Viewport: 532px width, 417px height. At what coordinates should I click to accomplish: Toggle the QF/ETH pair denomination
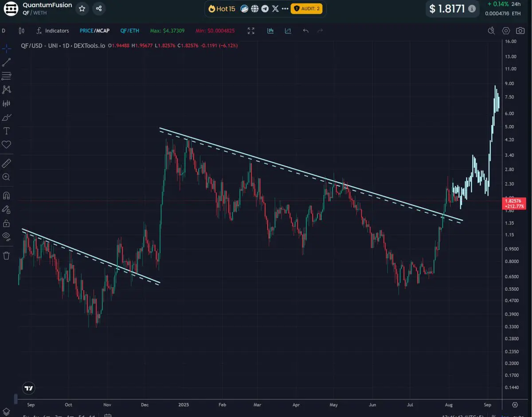coord(129,31)
